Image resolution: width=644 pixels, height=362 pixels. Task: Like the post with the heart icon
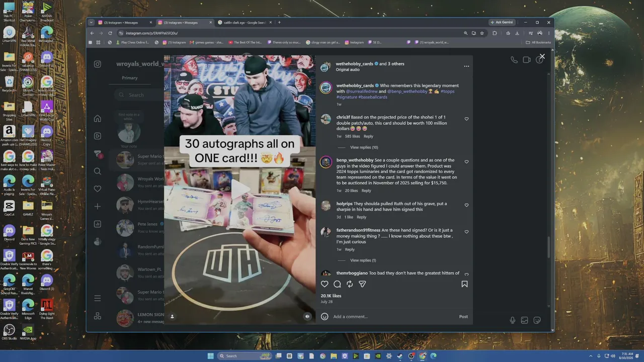coord(325,284)
